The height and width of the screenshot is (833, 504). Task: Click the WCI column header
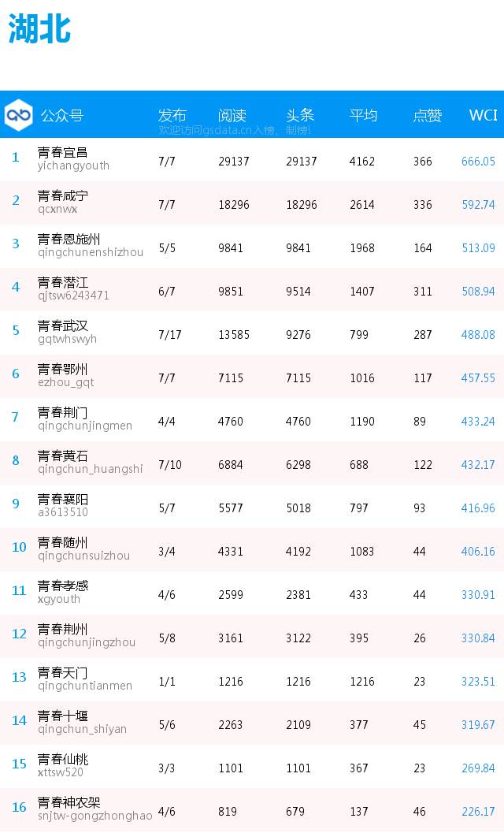pyautogui.click(x=483, y=115)
